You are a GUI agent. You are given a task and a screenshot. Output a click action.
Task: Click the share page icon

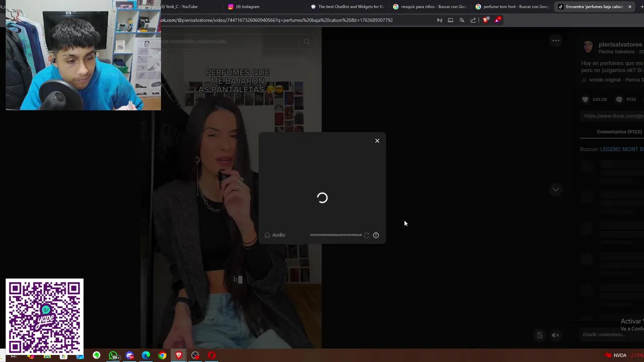tap(473, 20)
